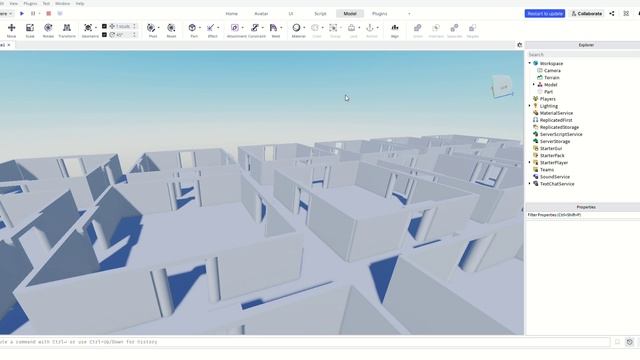Click the Union solid modeling icon
The width and height of the screenshot is (640, 360).
click(418, 28)
